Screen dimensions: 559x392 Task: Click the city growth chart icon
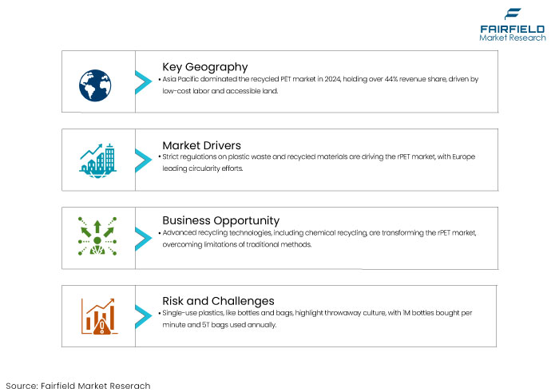97,160
